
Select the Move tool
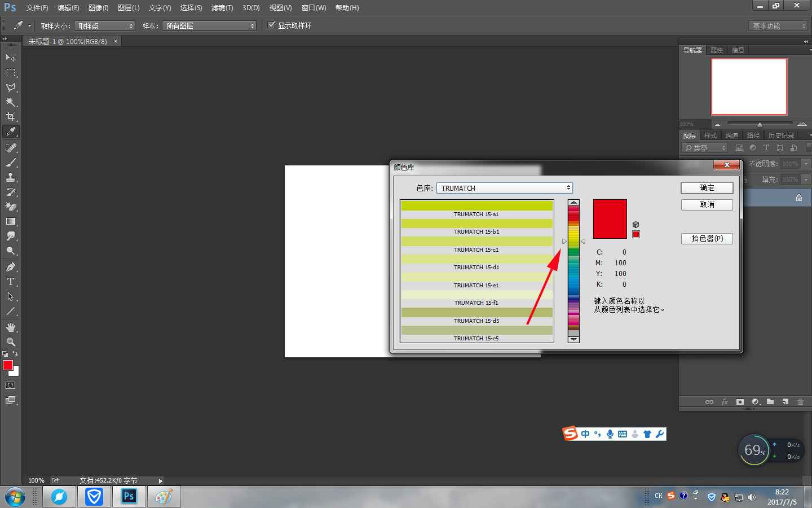[11, 58]
